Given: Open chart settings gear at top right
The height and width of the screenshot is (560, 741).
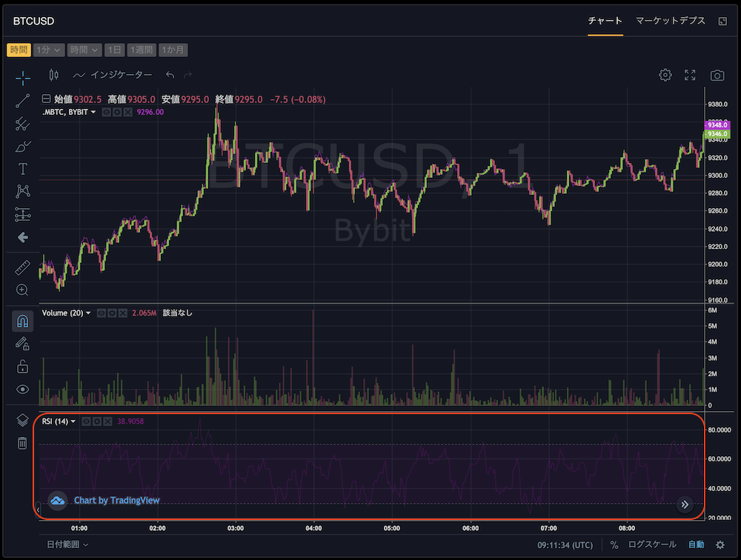Looking at the screenshot, I should click(x=665, y=75).
